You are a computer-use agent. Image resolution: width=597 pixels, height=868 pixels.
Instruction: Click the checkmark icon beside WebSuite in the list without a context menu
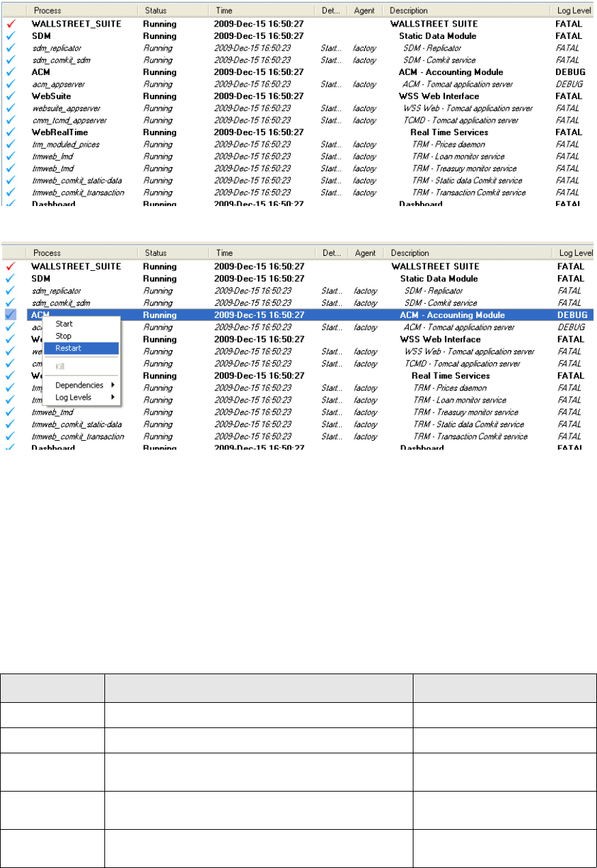click(10, 96)
